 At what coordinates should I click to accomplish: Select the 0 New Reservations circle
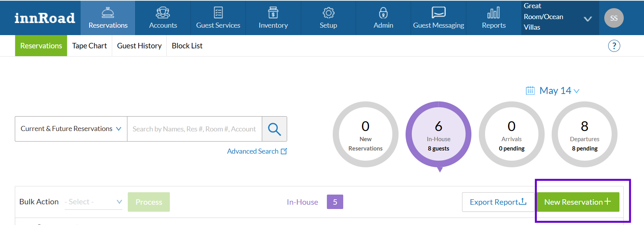coord(365,135)
